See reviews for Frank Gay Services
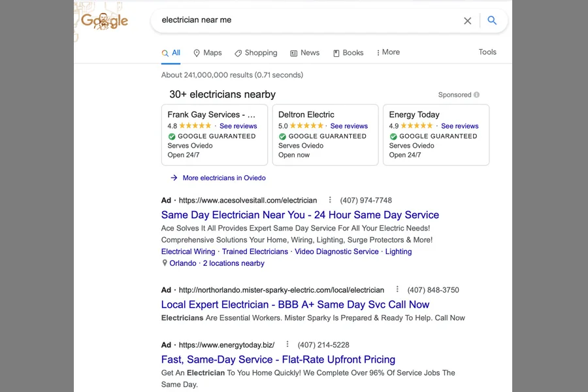Viewport: 588px width, 392px height. point(238,126)
